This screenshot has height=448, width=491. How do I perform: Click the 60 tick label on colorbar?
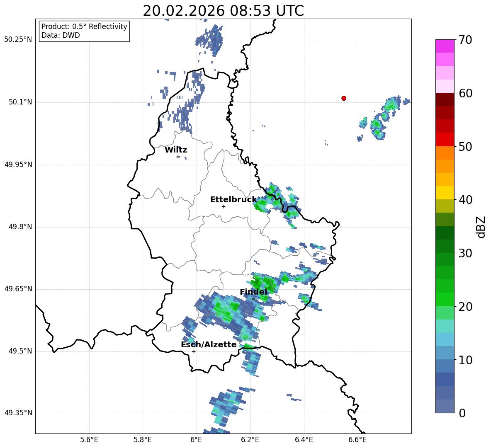pyautogui.click(x=465, y=93)
